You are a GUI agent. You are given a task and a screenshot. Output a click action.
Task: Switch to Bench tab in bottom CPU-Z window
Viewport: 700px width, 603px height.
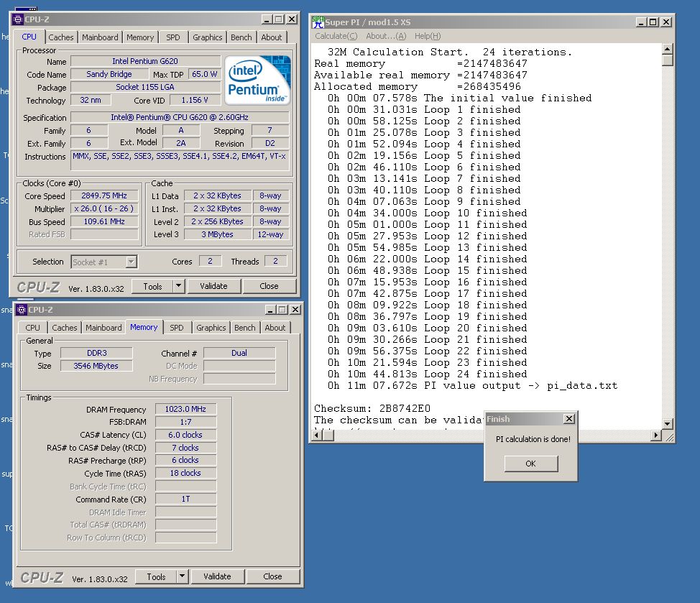point(244,327)
